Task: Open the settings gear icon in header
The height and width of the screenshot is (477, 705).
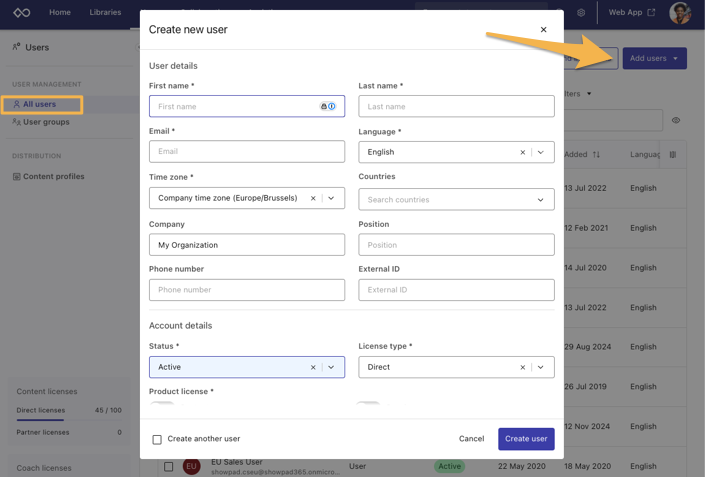Action: tap(581, 13)
